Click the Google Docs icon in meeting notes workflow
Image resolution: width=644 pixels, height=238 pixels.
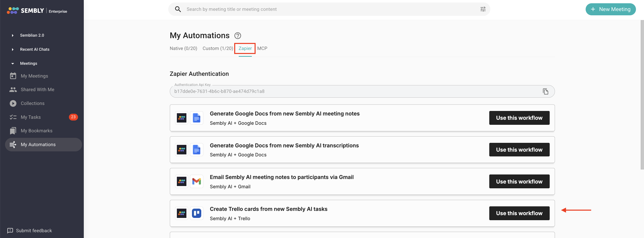point(196,118)
